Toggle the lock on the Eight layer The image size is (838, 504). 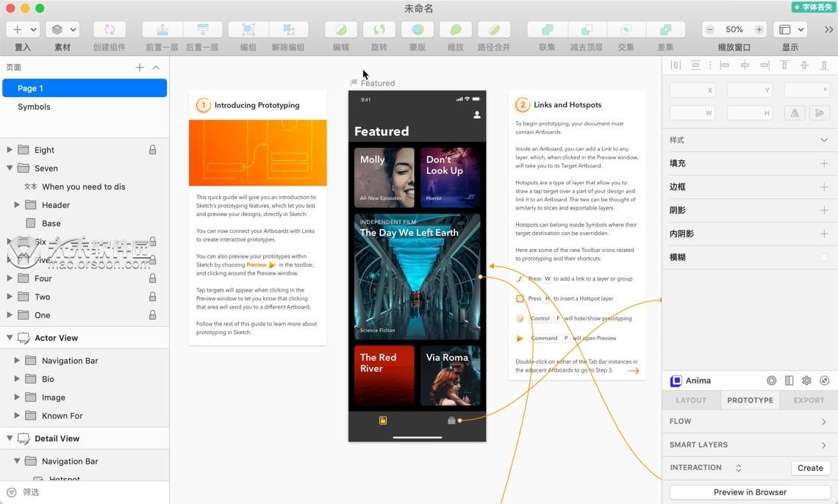pyautogui.click(x=153, y=150)
